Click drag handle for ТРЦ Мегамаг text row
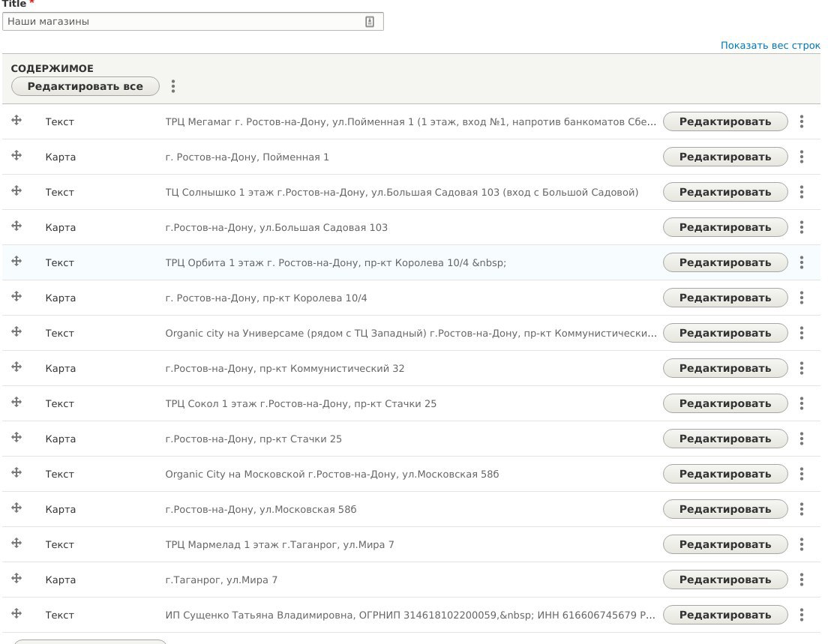Viewport: 828px width, 644px height. (16, 121)
